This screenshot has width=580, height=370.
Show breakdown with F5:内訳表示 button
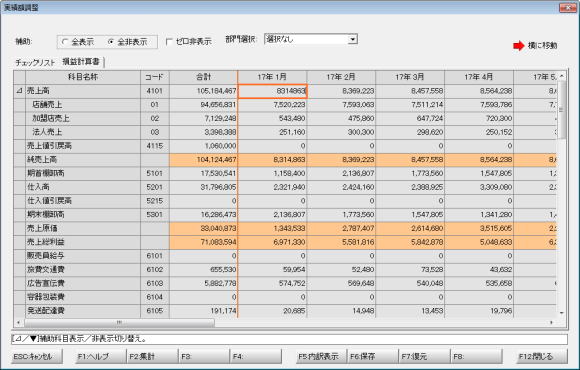click(x=321, y=357)
